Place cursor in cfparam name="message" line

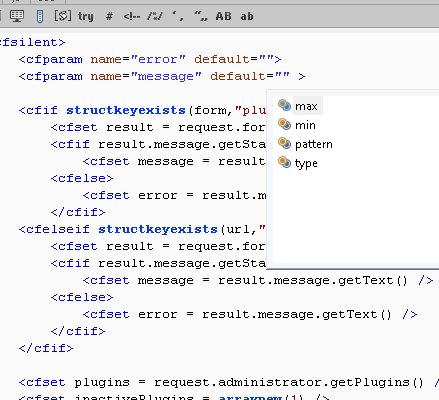tap(162, 76)
